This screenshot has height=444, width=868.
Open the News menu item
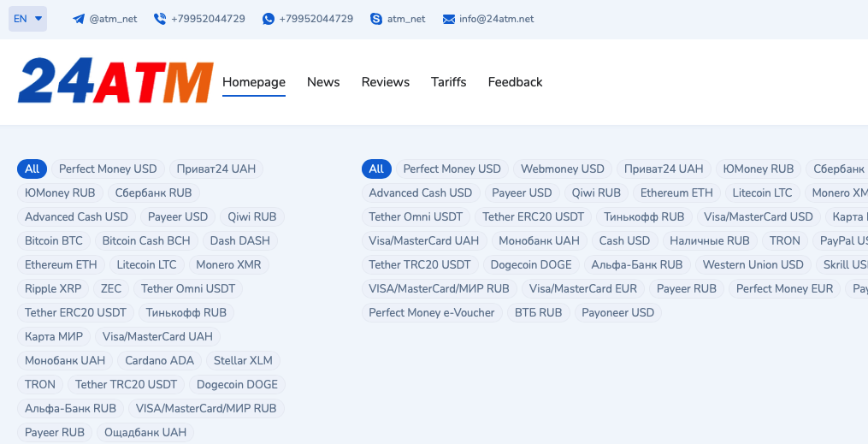[x=323, y=82]
